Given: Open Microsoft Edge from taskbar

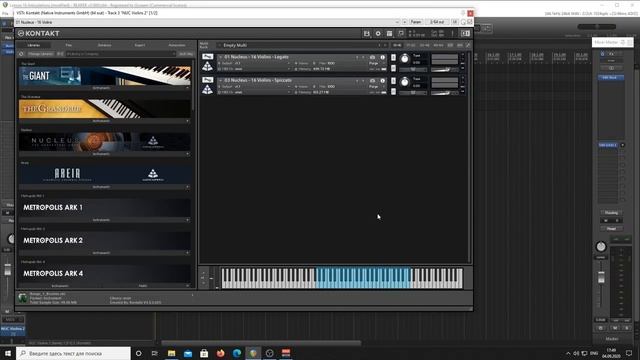Looking at the screenshot, I should click(237, 353).
